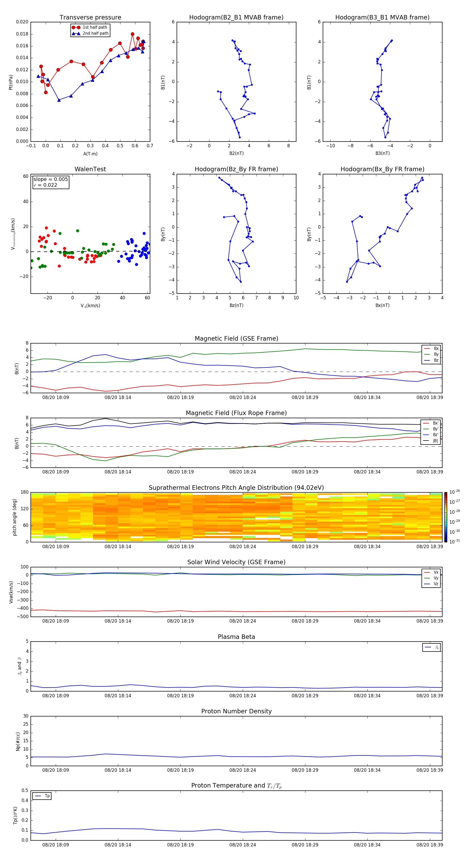Screen dimensions: 473x868
Task: Click Vz entry in solar wind legend
Action: pos(431,584)
